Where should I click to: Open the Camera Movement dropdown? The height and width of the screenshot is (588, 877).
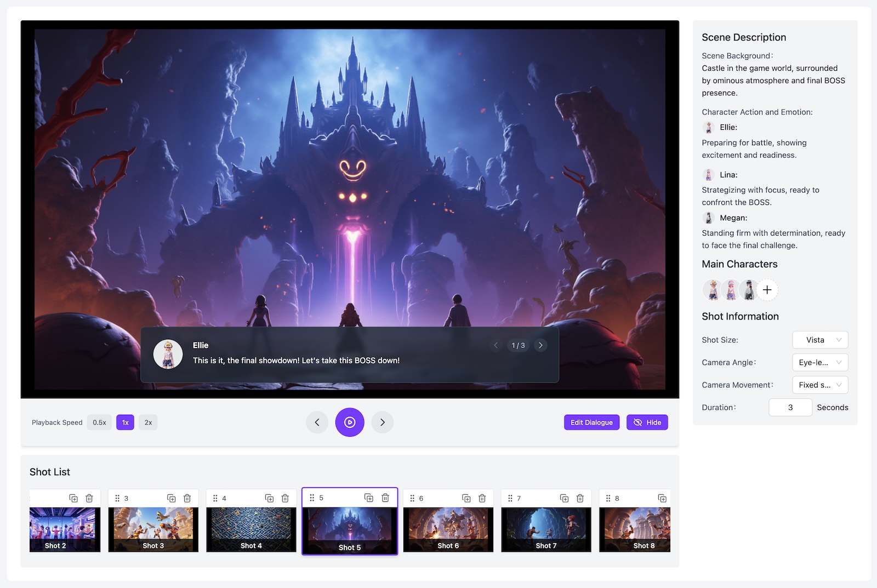(820, 385)
